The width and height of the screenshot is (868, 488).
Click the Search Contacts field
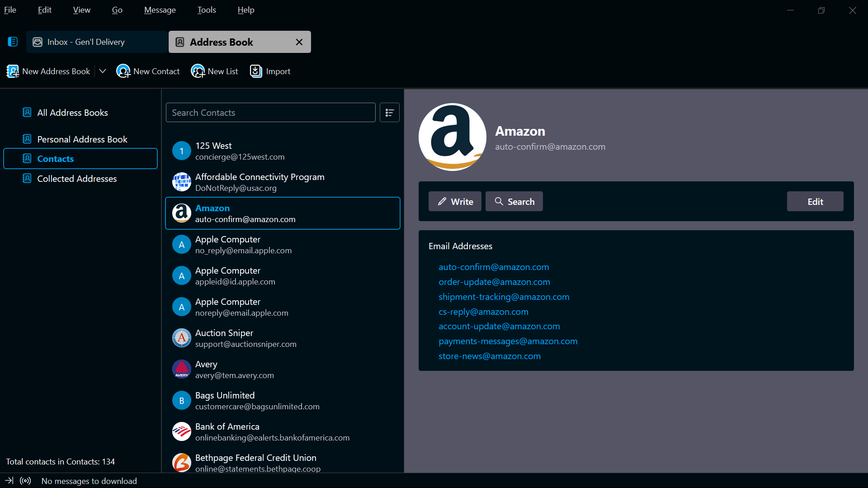(x=270, y=113)
